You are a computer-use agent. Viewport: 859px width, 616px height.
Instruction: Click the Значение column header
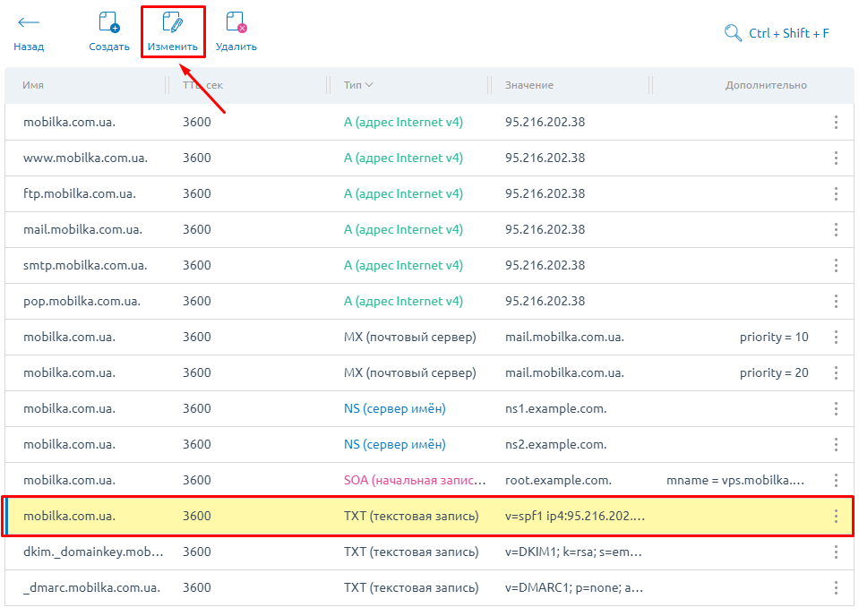(x=529, y=85)
